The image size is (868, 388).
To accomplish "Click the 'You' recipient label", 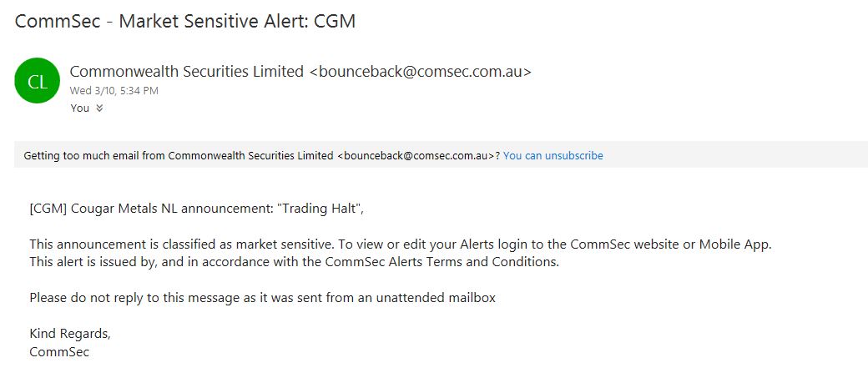I will pos(80,108).
